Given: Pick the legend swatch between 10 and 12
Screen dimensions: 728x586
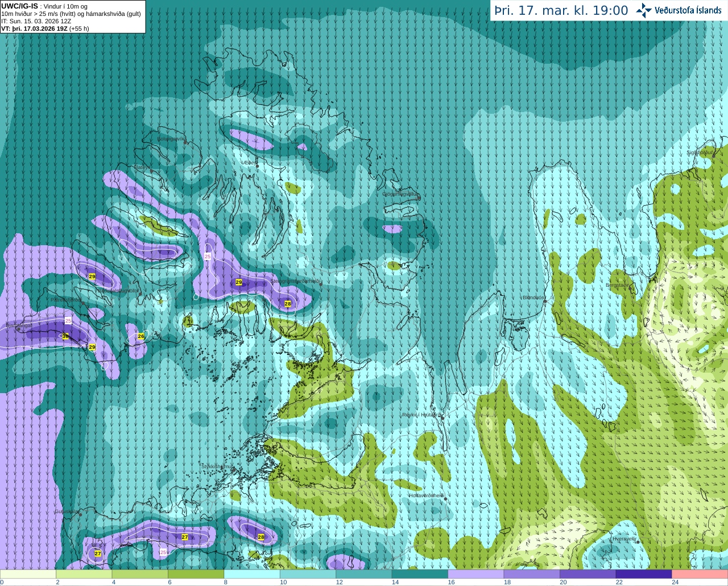Looking at the screenshot, I should pos(308,574).
